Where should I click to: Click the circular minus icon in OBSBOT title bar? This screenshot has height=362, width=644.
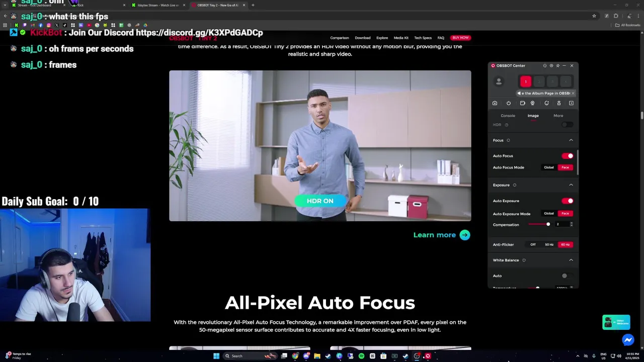[x=544, y=65]
